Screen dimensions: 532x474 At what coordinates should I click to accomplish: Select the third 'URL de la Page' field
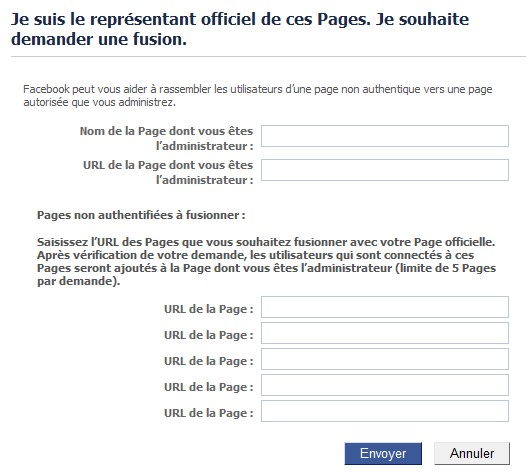[x=385, y=359]
